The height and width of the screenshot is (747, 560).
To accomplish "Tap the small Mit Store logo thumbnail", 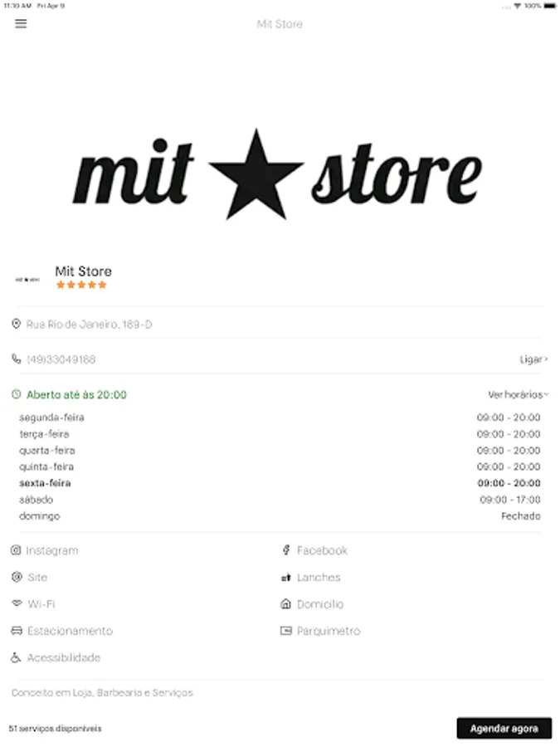I will (27, 279).
